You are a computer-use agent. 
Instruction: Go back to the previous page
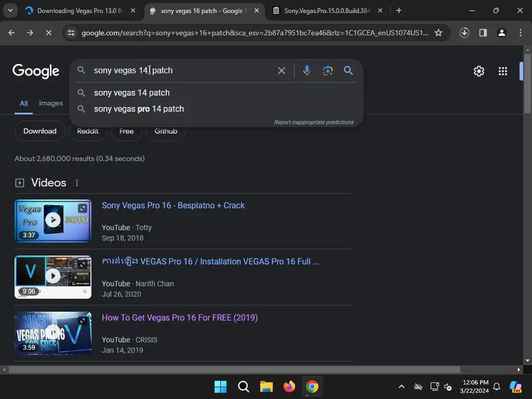[x=11, y=33]
